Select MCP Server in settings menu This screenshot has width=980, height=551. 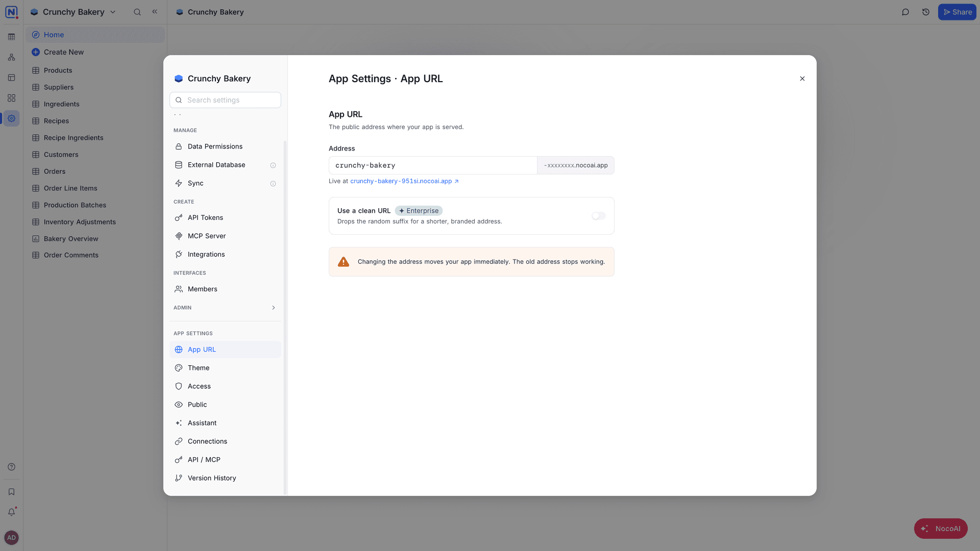(225, 236)
